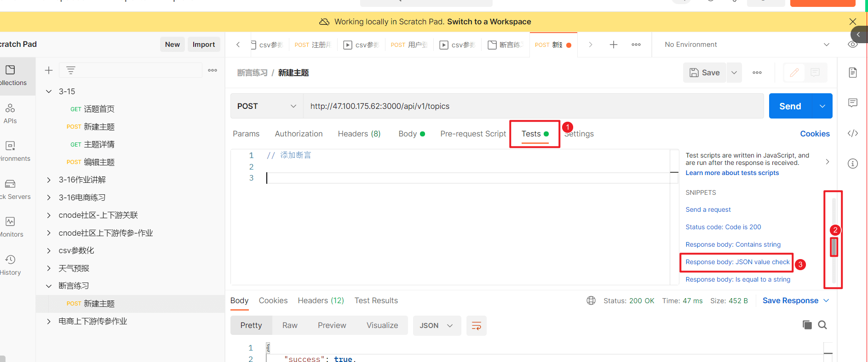Click the network globe icon near Status
Viewport: 868px width, 362px height.
pos(591,300)
